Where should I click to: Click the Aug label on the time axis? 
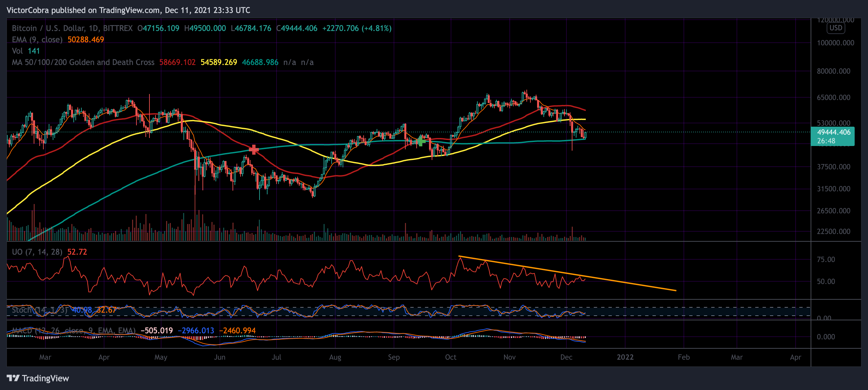(x=335, y=357)
